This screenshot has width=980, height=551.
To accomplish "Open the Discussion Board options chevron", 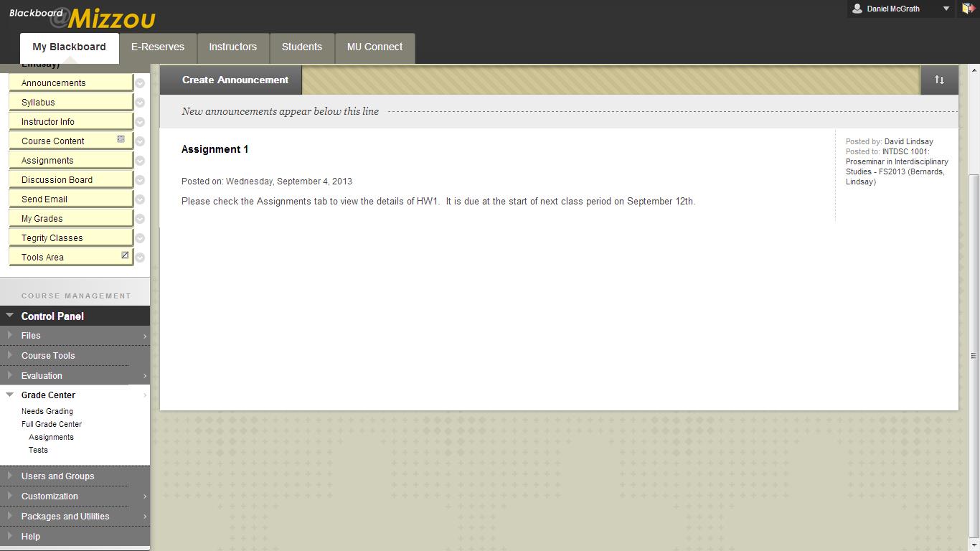I will 140,180.
